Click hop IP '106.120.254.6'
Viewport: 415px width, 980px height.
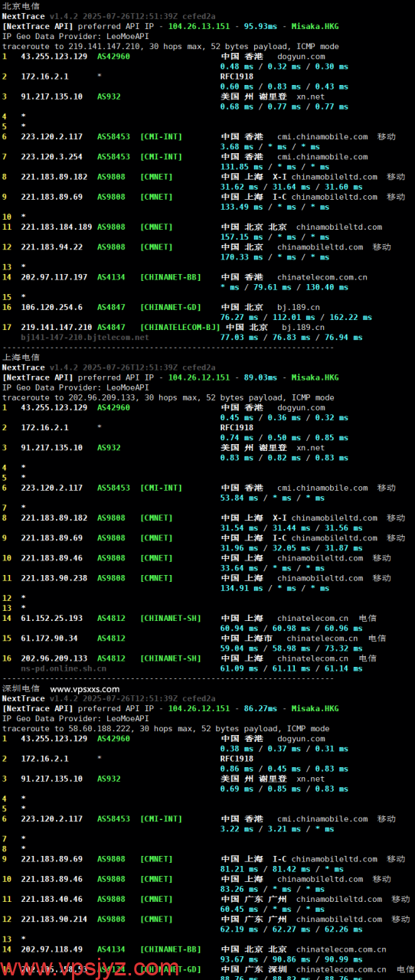51,307
